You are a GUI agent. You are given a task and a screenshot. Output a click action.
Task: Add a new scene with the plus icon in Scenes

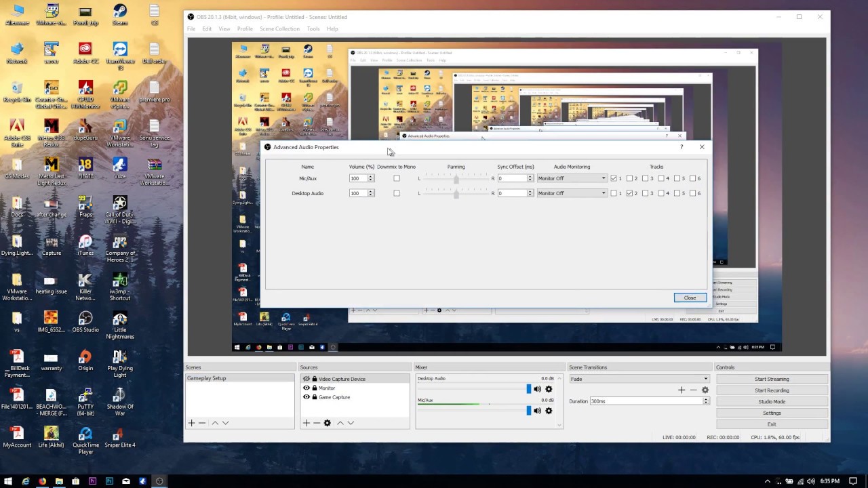point(191,423)
